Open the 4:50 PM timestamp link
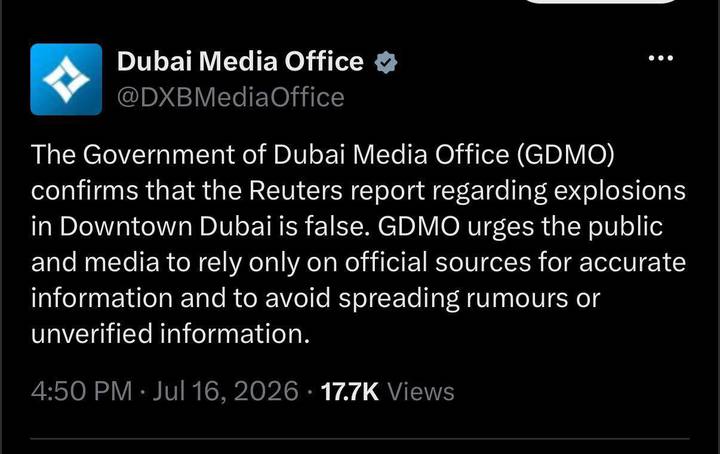The height and width of the screenshot is (454, 720). [x=81, y=392]
